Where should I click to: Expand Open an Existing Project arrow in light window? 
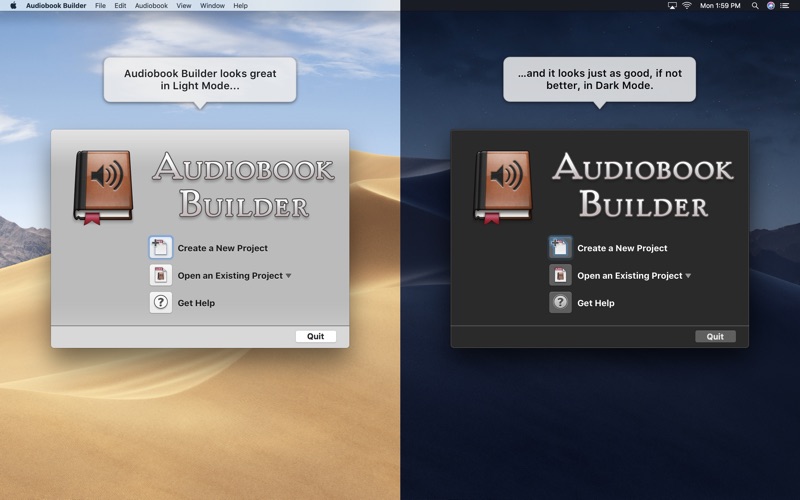pyautogui.click(x=288, y=276)
